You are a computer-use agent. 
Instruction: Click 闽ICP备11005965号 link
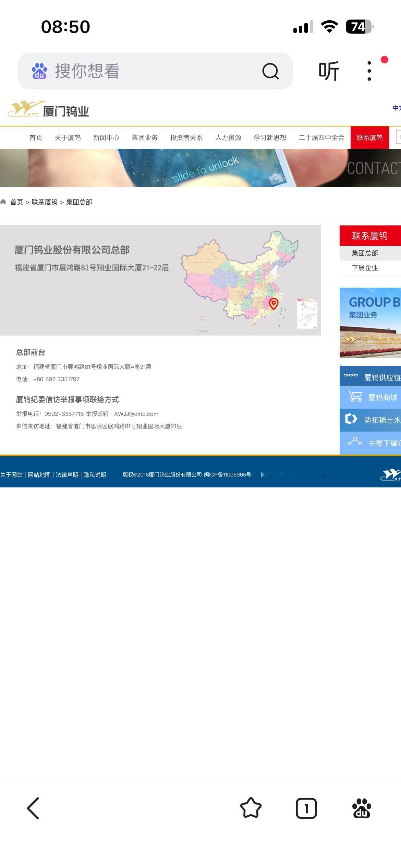228,475
